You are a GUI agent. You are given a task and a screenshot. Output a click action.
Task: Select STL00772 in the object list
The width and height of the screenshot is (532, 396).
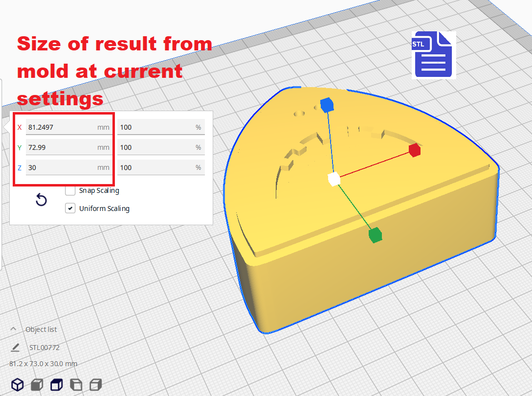click(x=44, y=348)
